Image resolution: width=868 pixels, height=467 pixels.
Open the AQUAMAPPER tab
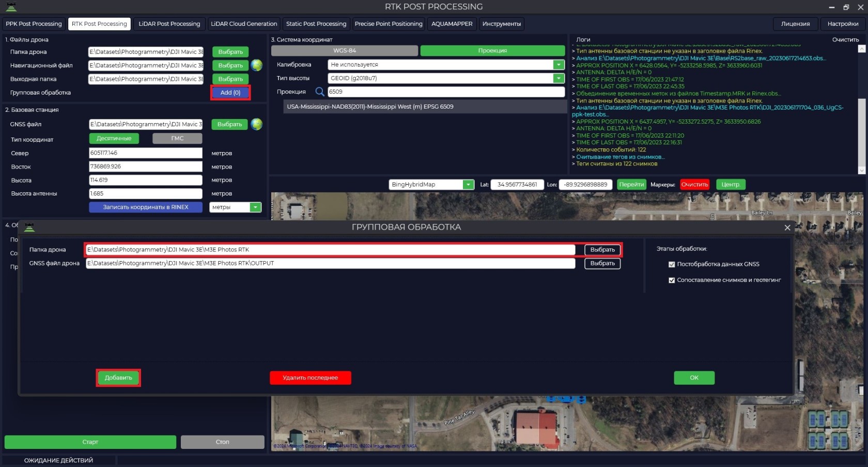coord(452,24)
